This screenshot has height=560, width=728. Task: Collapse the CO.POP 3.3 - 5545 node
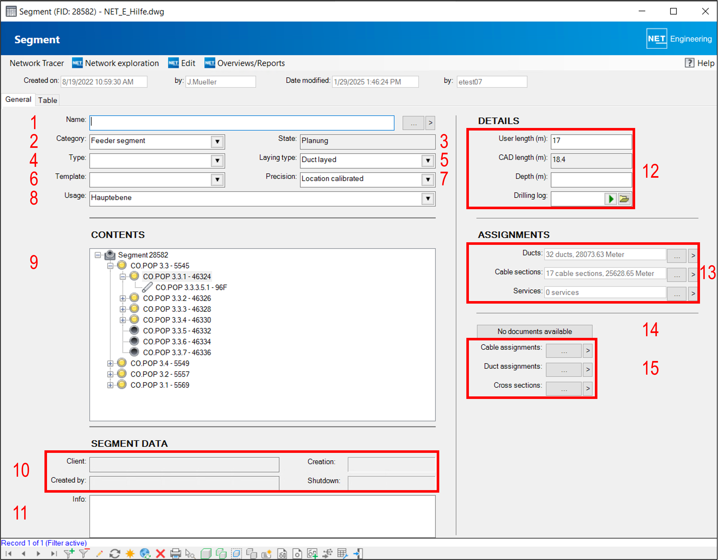coord(110,266)
